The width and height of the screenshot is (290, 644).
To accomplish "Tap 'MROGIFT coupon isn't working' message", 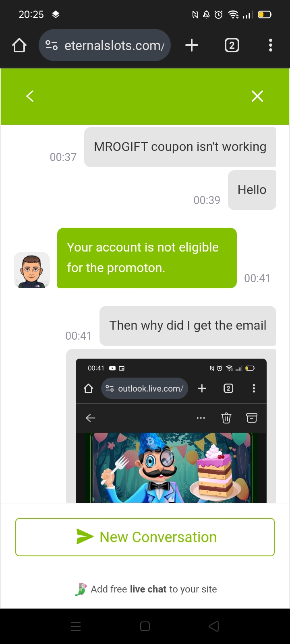I will point(180,147).
